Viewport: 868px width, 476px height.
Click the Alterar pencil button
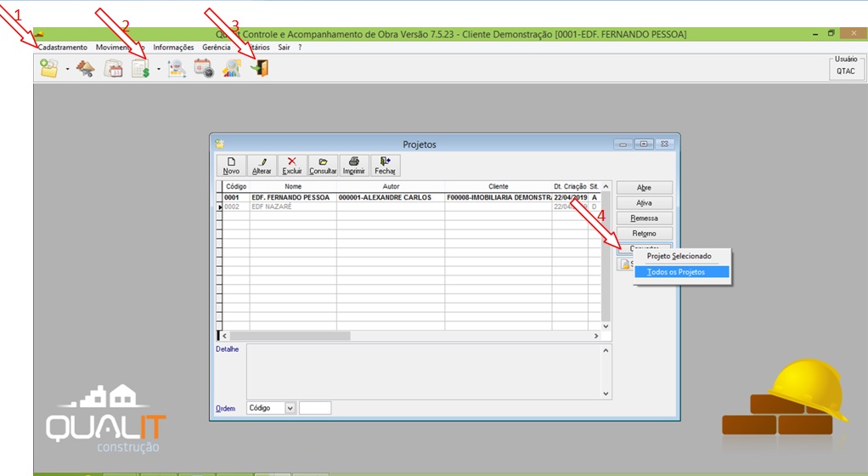(x=262, y=166)
